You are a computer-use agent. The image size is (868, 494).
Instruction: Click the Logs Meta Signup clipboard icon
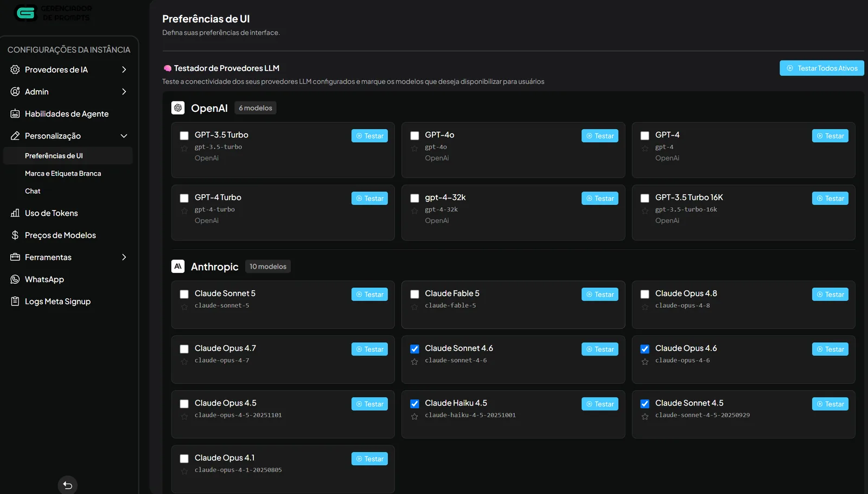tap(15, 301)
